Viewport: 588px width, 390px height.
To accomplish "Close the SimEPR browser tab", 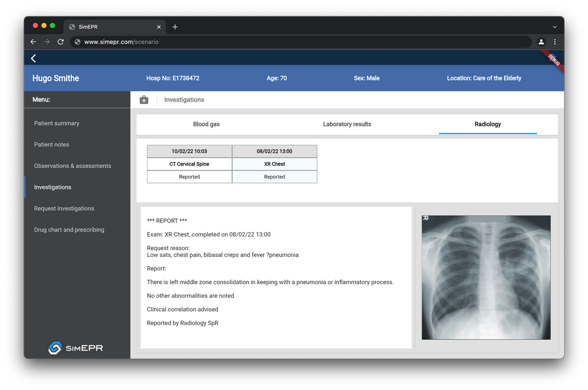I will [159, 27].
